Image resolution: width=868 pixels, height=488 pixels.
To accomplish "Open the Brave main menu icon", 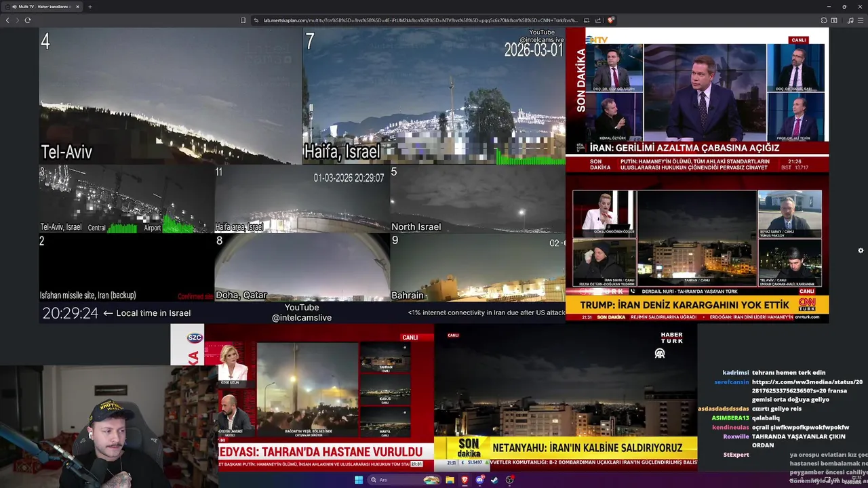I will [x=861, y=20].
